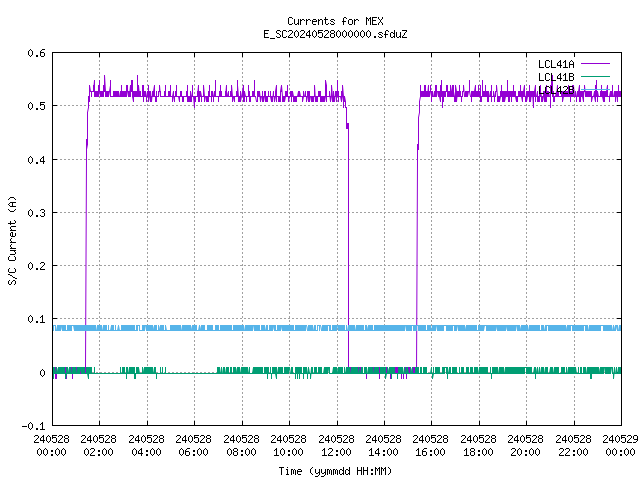Select the LCL41B legend label
The width and height of the screenshot is (640, 480).
[x=556, y=77]
